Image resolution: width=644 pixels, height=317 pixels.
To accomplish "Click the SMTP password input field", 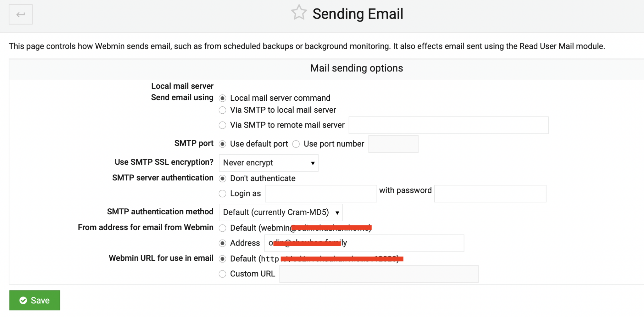I will [x=490, y=194].
